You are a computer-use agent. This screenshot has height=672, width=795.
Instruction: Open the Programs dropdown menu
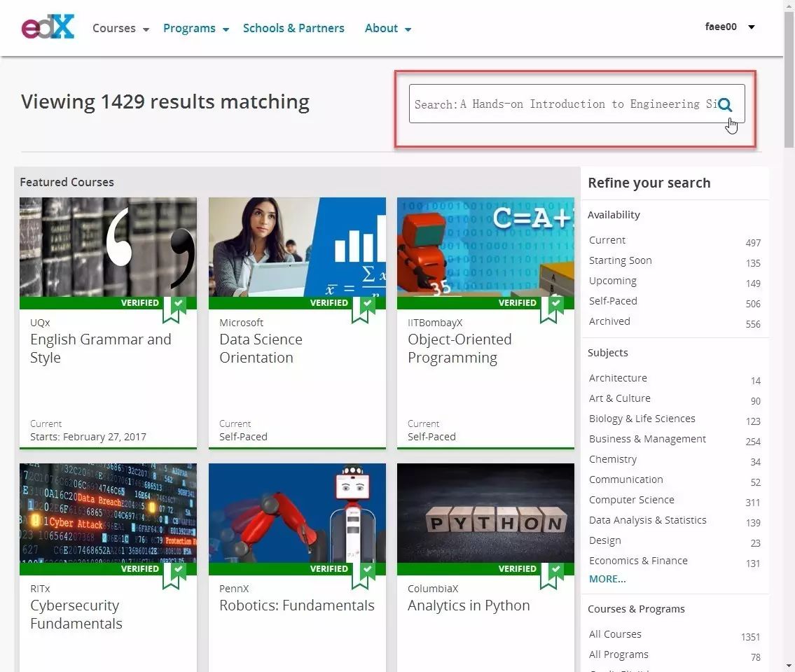pyautogui.click(x=195, y=29)
